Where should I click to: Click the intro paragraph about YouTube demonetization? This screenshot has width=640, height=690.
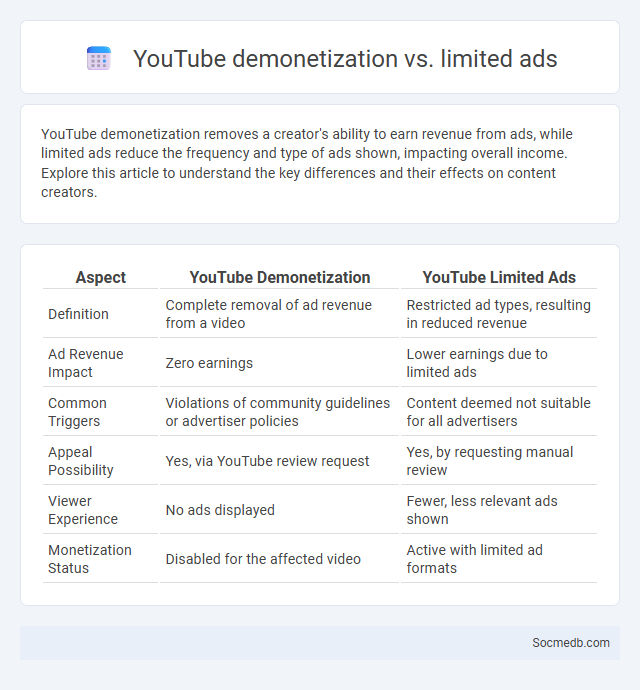(x=307, y=163)
